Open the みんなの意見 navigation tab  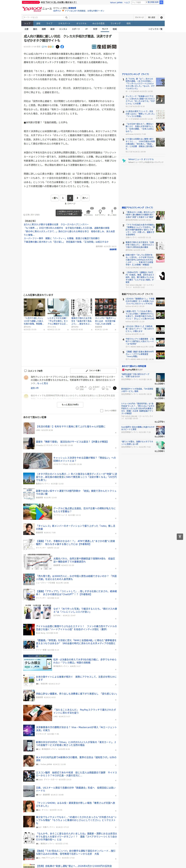(x=98, y=24)
